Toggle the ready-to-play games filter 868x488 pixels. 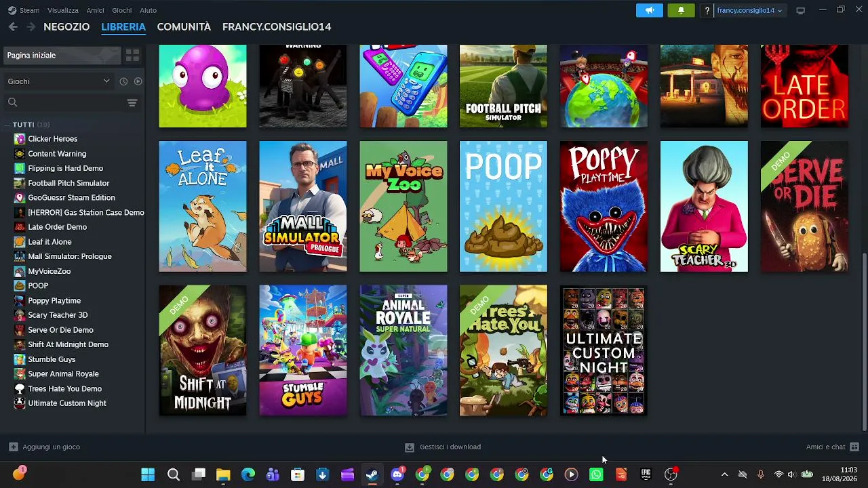(x=138, y=81)
